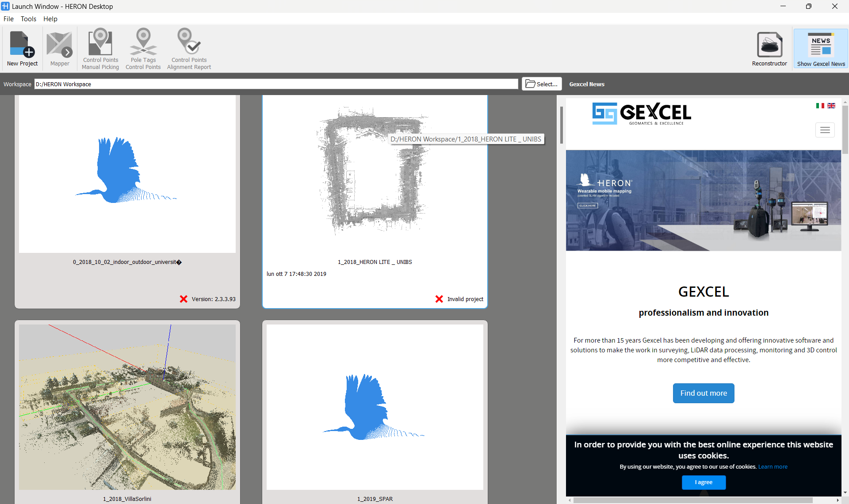Click I agree on cookie notice

point(704,482)
